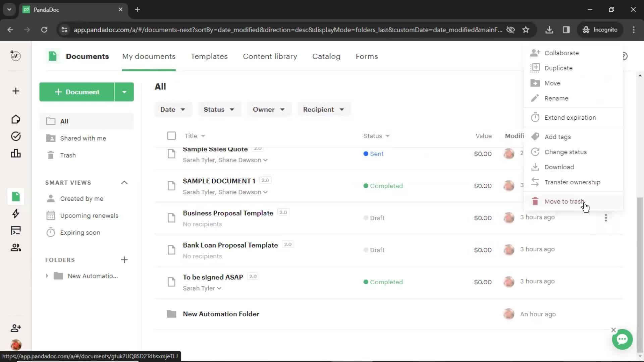644x362 pixels.
Task: Select Change status in context menu
Action: coord(573,152)
